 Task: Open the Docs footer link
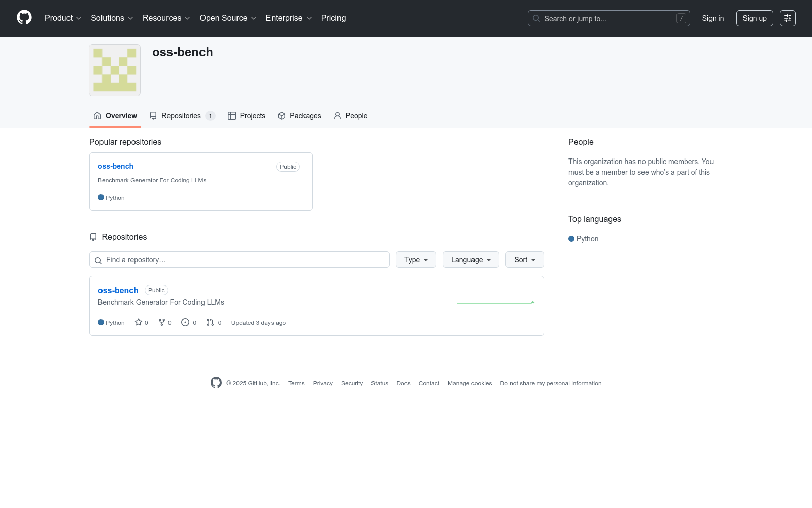pos(403,383)
